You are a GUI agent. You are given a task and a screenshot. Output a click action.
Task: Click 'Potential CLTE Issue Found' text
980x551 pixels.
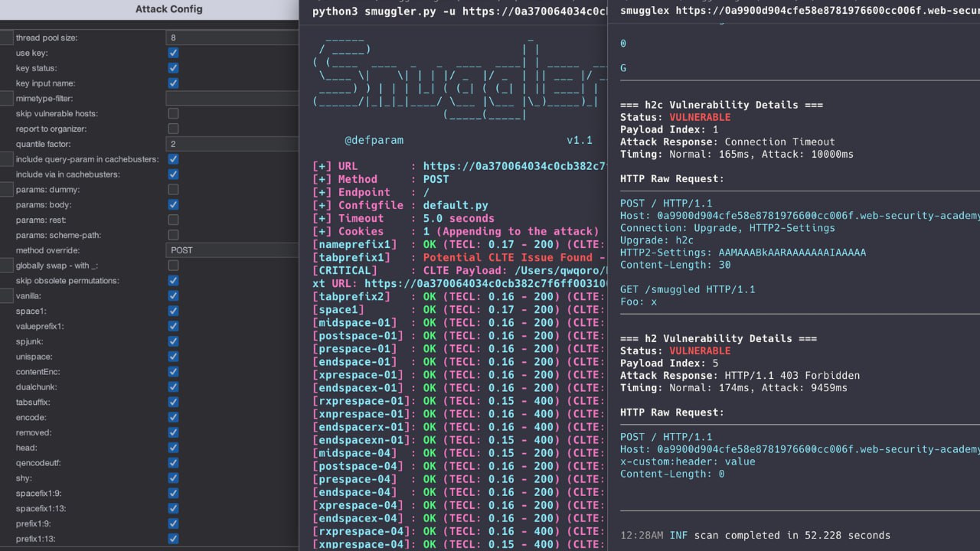click(508, 257)
